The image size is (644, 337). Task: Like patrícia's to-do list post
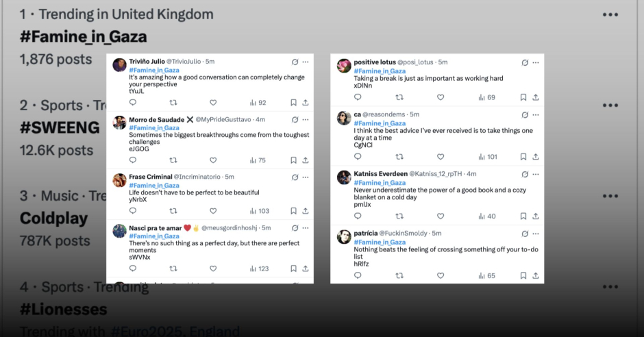click(441, 275)
